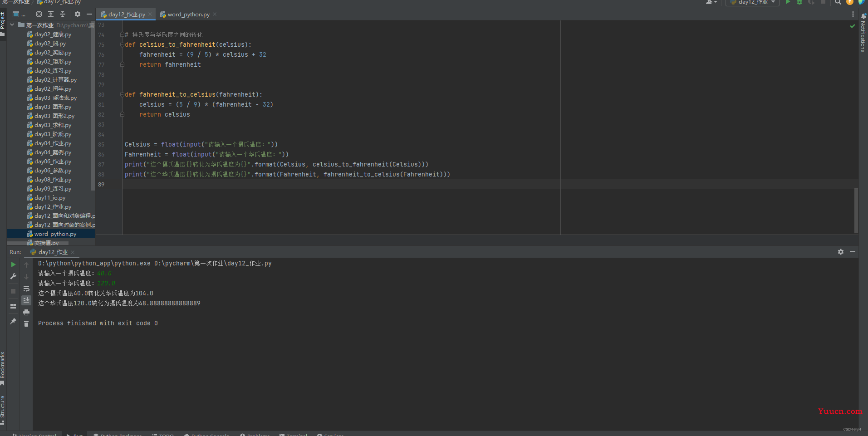Fold the celsius_to_fahrenheit function

click(x=122, y=45)
